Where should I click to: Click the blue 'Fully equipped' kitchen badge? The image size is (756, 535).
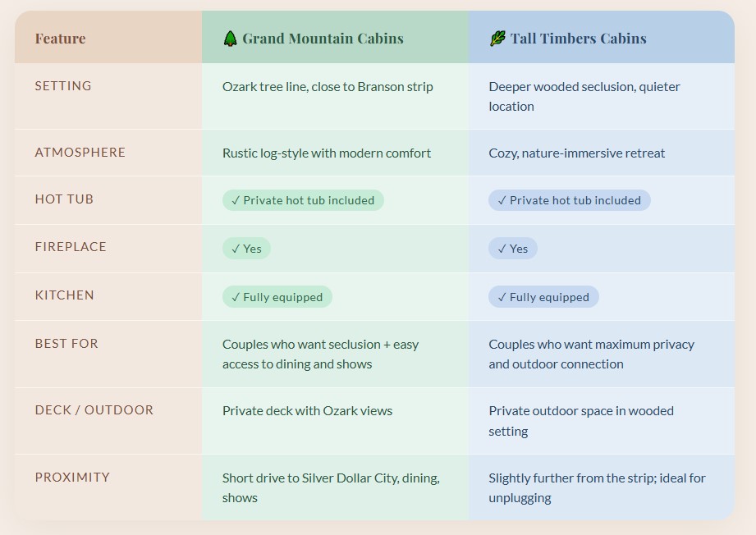(x=543, y=297)
